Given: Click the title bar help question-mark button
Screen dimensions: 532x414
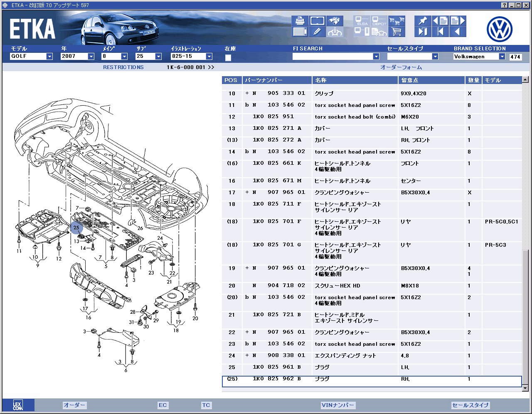Looking at the screenshot, I should click(x=505, y=5).
